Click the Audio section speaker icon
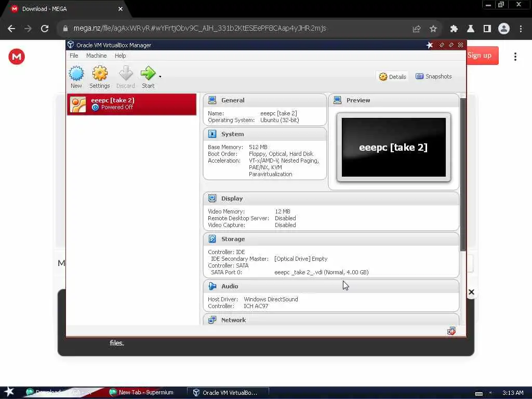The width and height of the screenshot is (532, 399). (212, 286)
